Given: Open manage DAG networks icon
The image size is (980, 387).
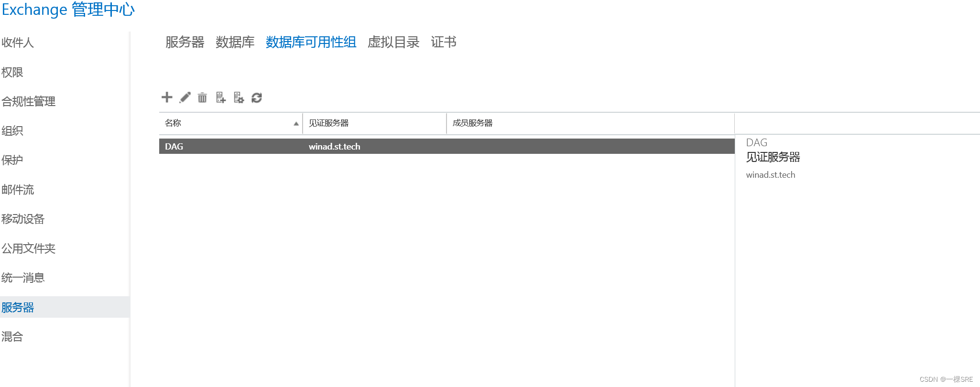Looking at the screenshot, I should (x=239, y=97).
